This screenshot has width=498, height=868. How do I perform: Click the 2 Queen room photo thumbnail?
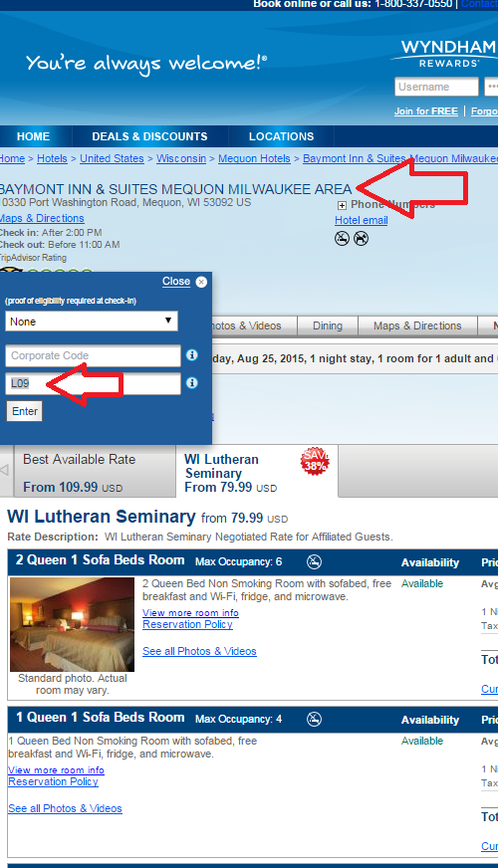coord(72,624)
